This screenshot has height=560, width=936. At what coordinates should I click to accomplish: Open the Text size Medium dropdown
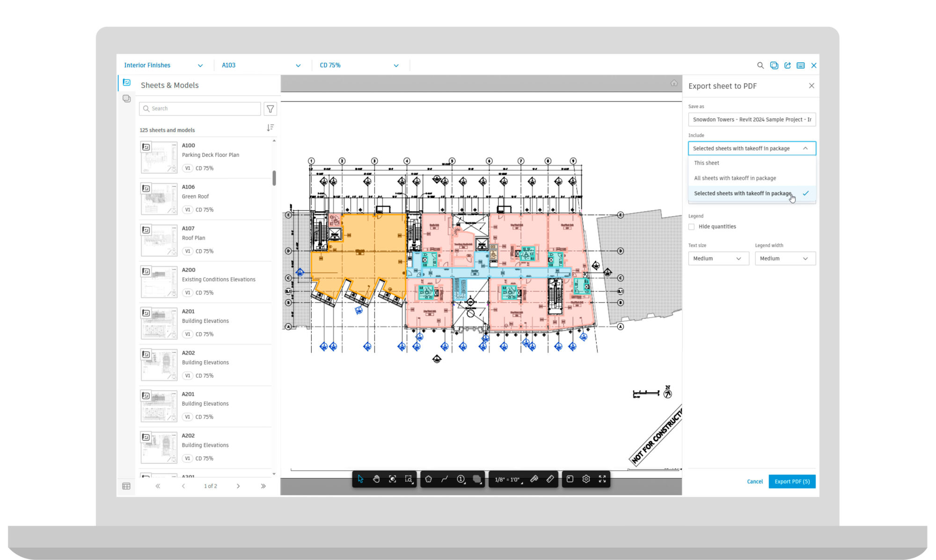[718, 258]
